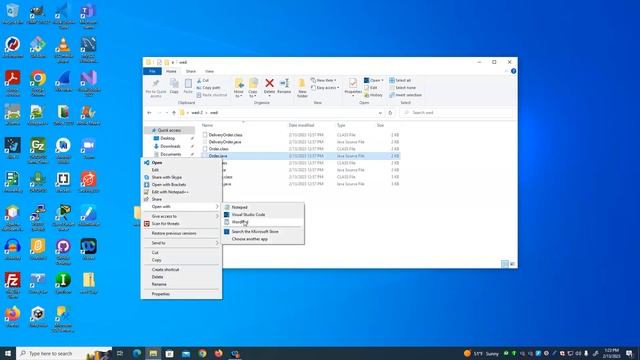Click the taskbar search box
The height and width of the screenshot is (360, 640).
pos(64,353)
